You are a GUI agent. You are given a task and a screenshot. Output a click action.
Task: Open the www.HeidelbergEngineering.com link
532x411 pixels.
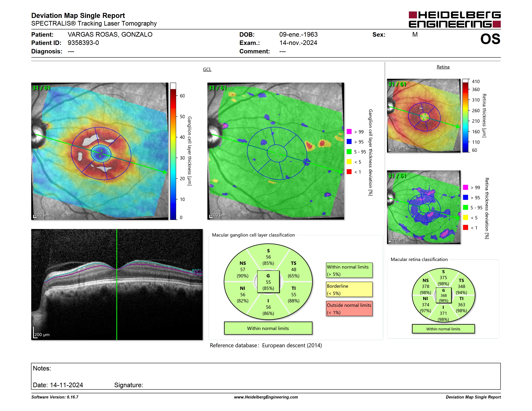(x=266, y=397)
